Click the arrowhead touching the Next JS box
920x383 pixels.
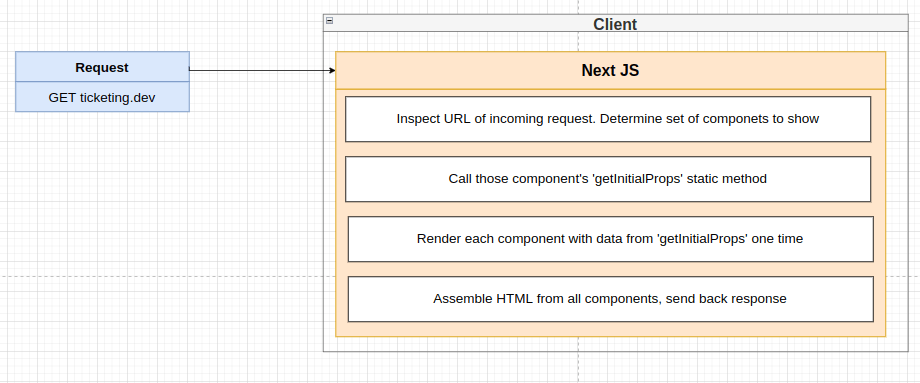pyautogui.click(x=333, y=70)
